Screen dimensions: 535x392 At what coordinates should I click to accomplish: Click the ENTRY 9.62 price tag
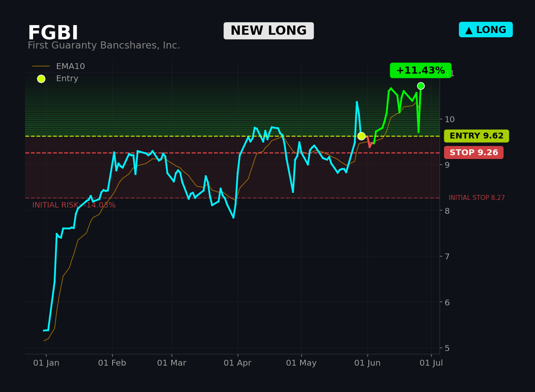click(x=476, y=136)
